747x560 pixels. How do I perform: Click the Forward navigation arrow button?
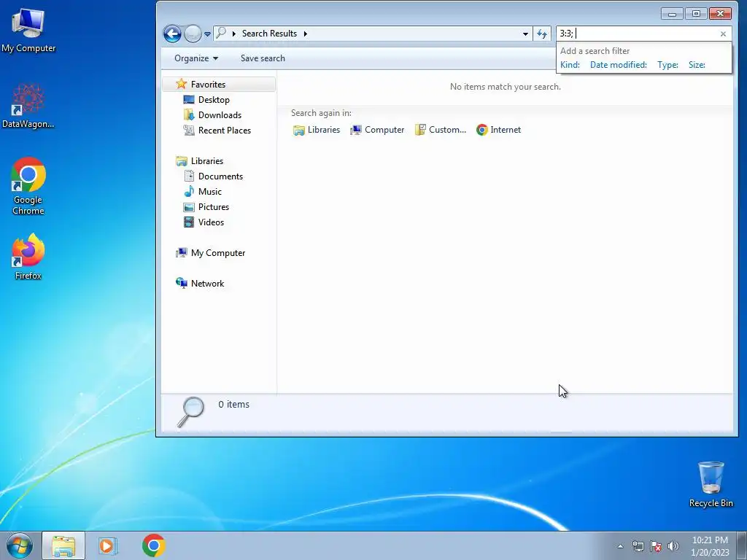click(x=193, y=34)
